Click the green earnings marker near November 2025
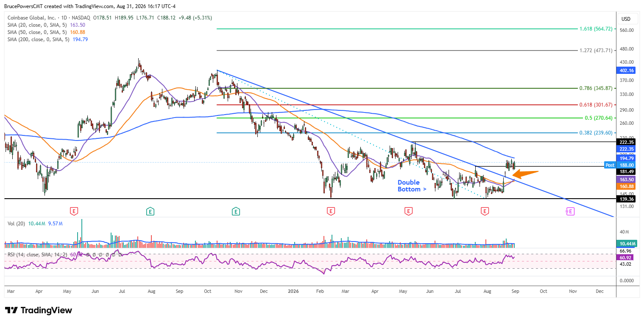Viewport: 644px width, 323px height. 236,211
